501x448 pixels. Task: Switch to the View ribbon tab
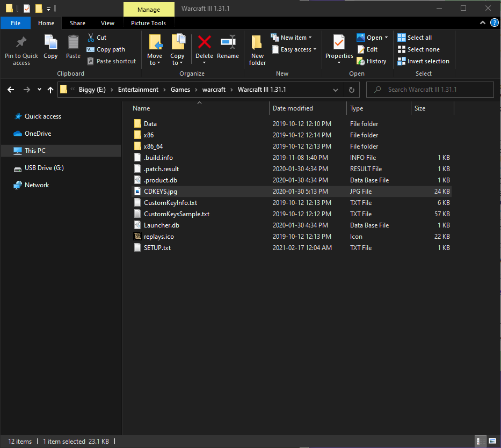[x=108, y=23]
